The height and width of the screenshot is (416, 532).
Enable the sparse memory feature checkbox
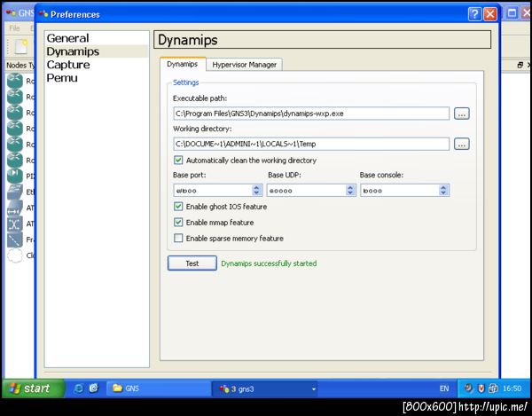178,238
